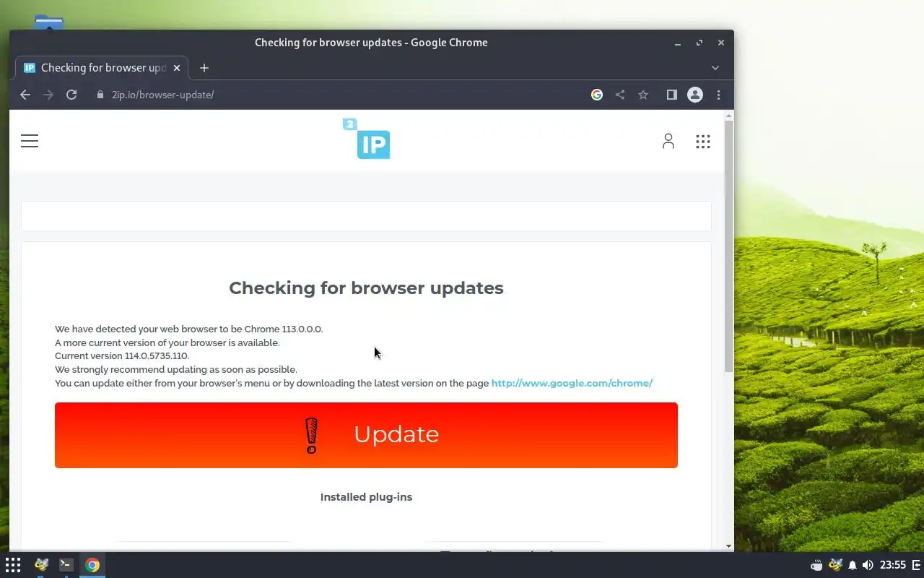Viewport: 924px width, 578px height.
Task: Close the 'Checking for browser upd' tab
Action: 177,68
